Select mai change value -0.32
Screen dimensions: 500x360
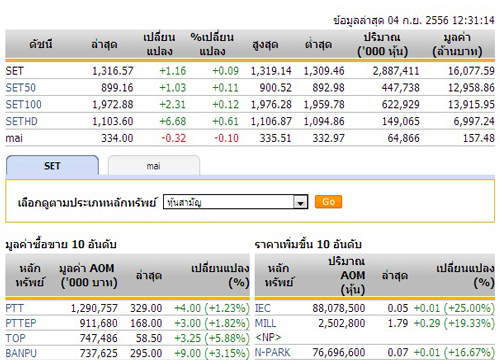[174, 138]
